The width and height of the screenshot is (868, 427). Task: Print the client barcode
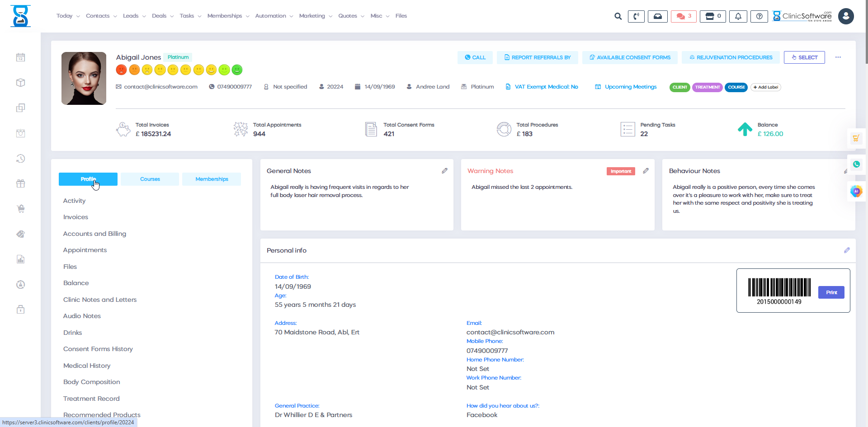(831, 292)
